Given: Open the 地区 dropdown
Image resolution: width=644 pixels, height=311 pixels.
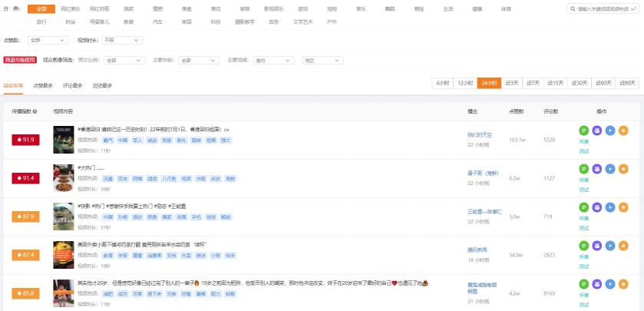Looking at the screenshot, I should point(323,61).
